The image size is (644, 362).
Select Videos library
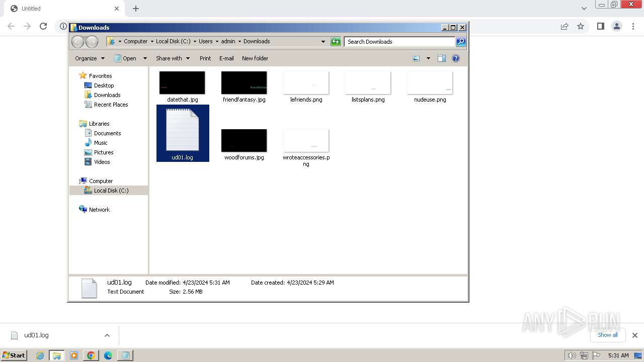pyautogui.click(x=102, y=162)
